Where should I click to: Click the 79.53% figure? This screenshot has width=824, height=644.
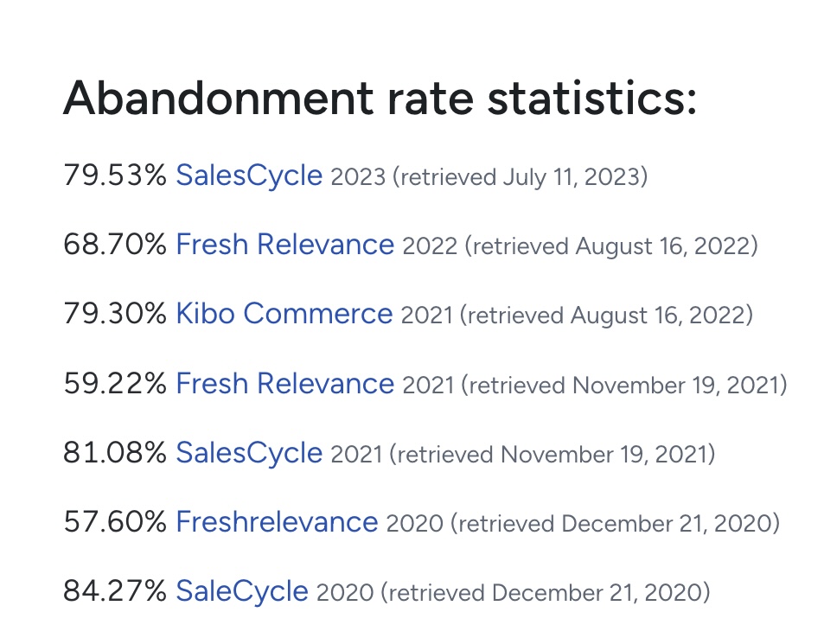(x=115, y=176)
